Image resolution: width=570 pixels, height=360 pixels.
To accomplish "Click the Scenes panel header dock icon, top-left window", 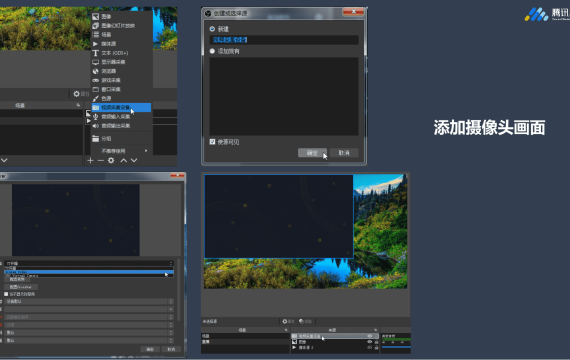I will click(78, 105).
